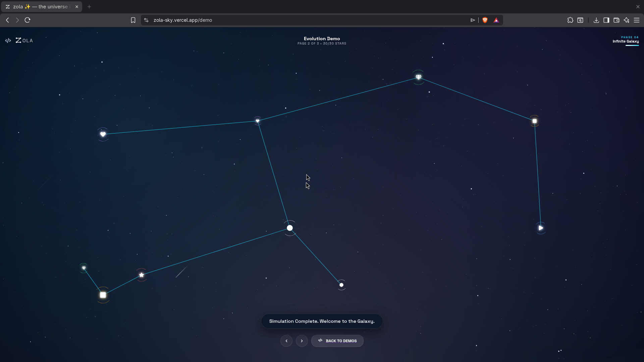644x362 pixels.
Task: Bookmark this page with the bookmark icon
Action: point(133,20)
